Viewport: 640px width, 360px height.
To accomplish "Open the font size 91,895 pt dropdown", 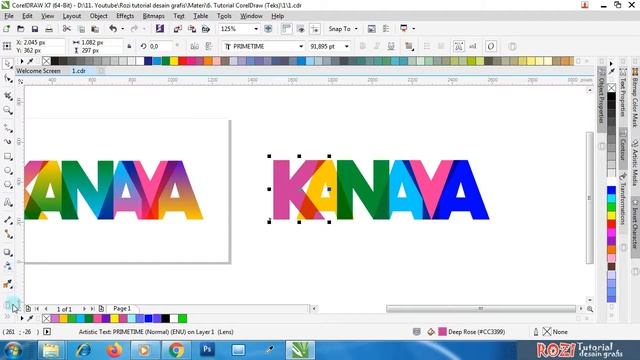I will click(347, 47).
